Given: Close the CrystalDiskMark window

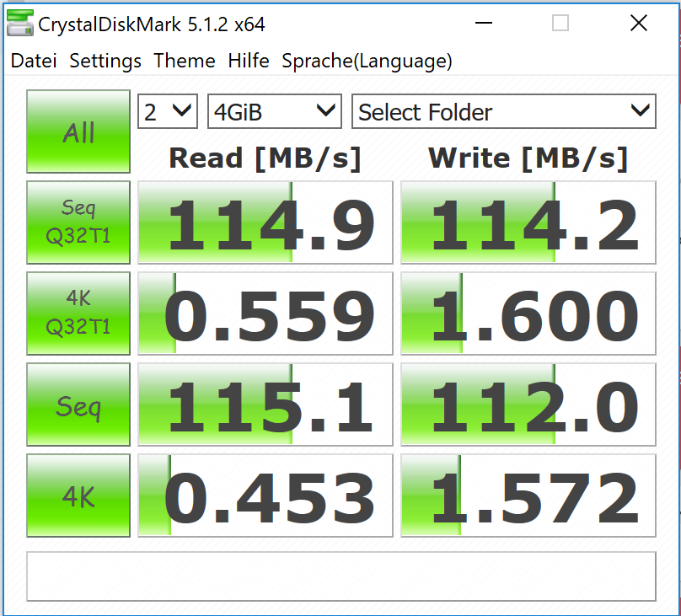Looking at the screenshot, I should pos(639,23).
